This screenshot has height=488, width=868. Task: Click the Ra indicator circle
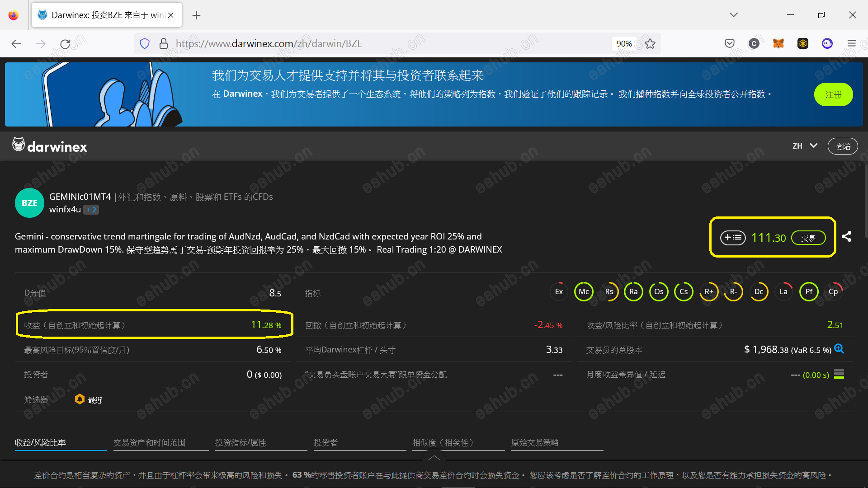(633, 292)
